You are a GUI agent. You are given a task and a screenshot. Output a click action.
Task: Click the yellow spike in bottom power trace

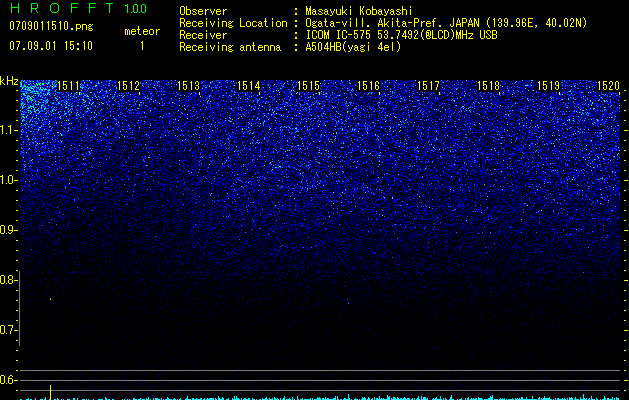(x=51, y=392)
